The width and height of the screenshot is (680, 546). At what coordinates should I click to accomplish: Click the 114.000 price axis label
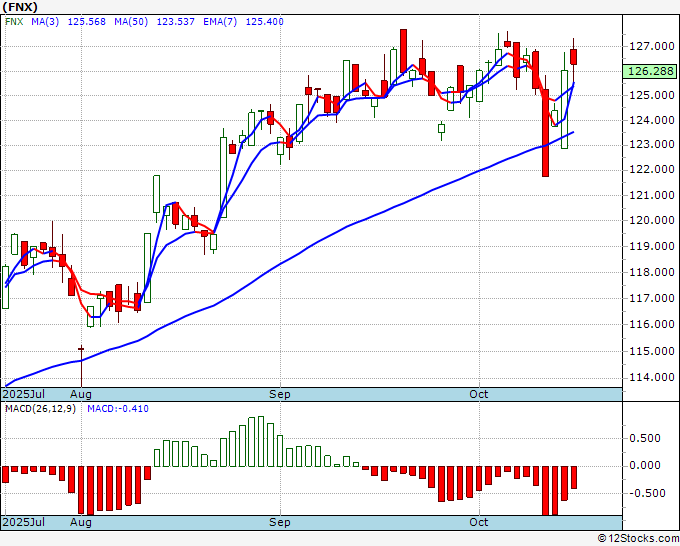click(x=652, y=377)
